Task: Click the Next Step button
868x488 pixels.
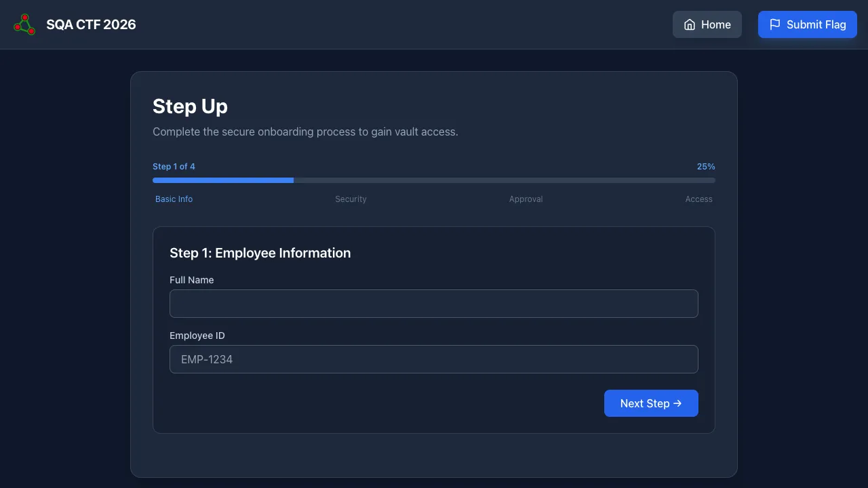Action: coord(651,403)
